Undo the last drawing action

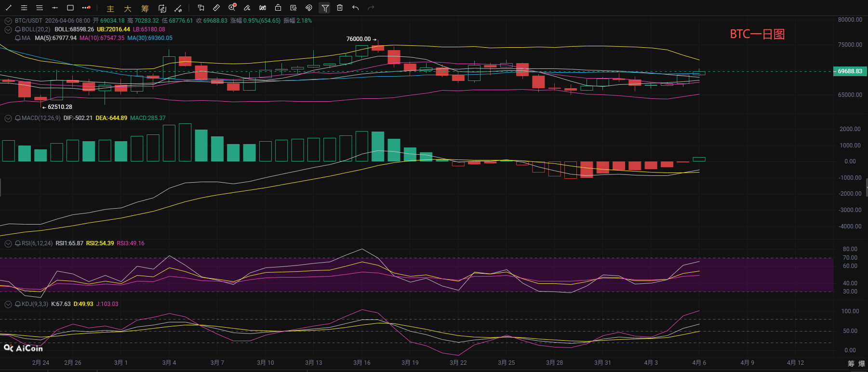coord(355,8)
